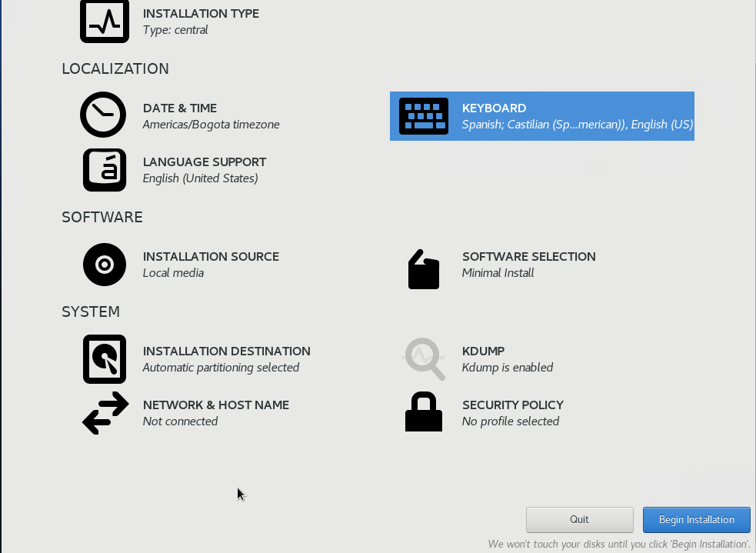Open the NETWORK & HOST NAME heading
Screen dimensions: 756x553
click(x=216, y=405)
